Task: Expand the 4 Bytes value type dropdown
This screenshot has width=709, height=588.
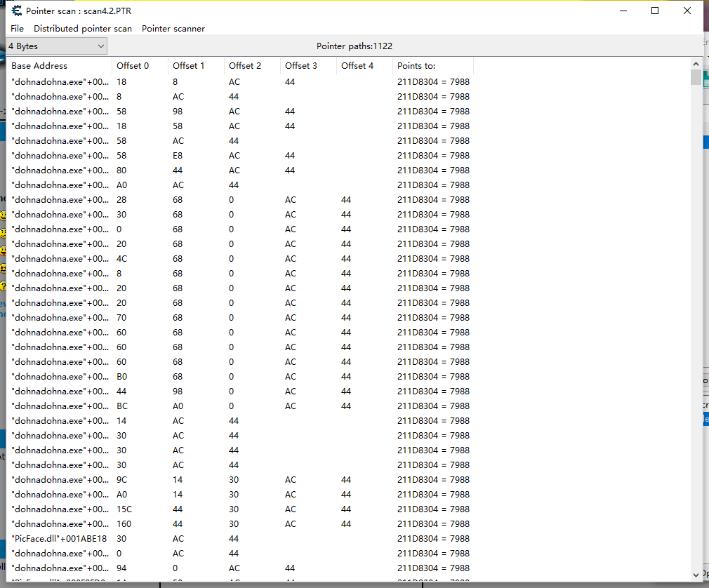Action: 56,46
